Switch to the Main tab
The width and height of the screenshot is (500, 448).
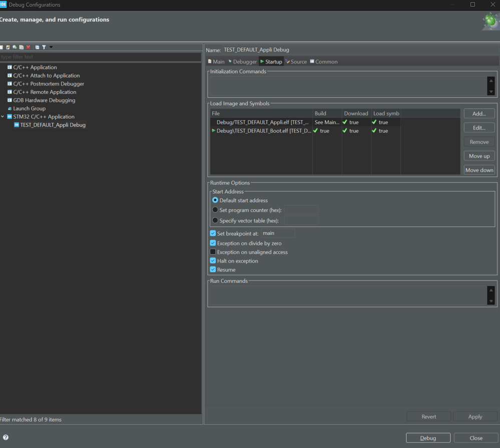(x=216, y=62)
